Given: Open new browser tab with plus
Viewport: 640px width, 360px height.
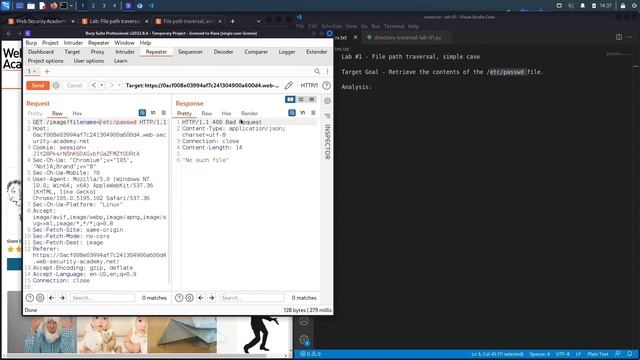Looking at the screenshot, I should point(233,21).
